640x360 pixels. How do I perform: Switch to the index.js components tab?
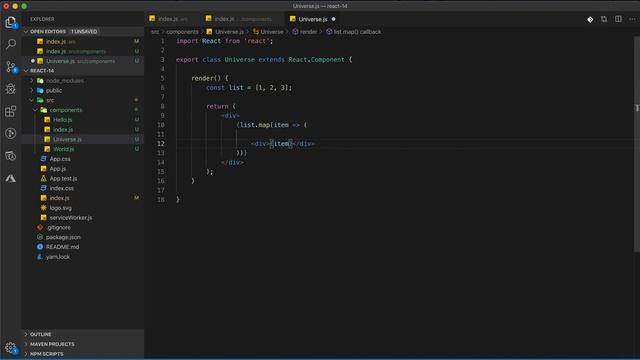point(242,19)
